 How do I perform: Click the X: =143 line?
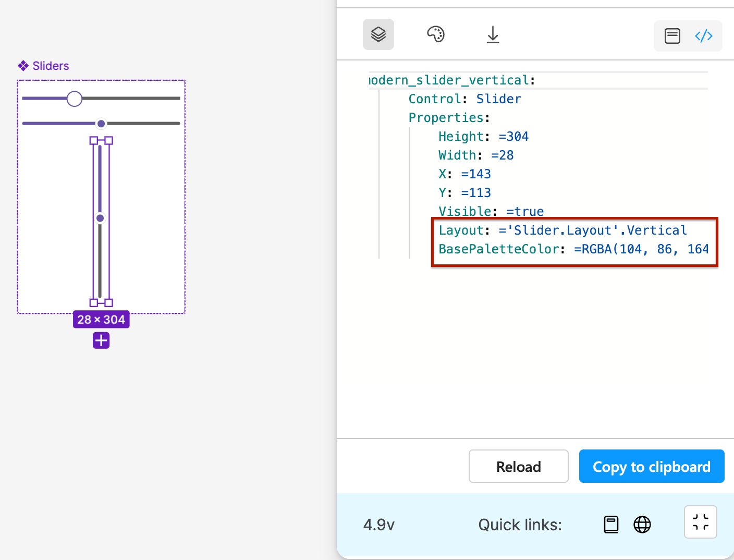464,174
